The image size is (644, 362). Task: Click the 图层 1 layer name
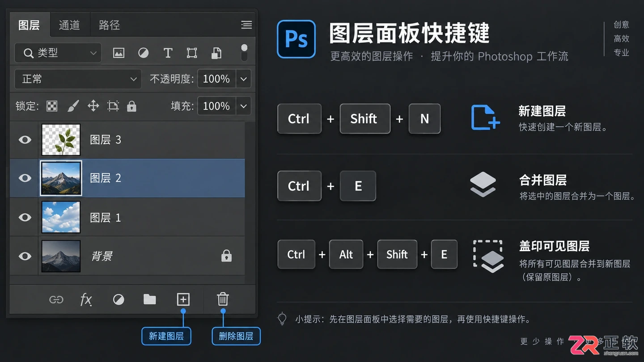pyautogui.click(x=106, y=218)
